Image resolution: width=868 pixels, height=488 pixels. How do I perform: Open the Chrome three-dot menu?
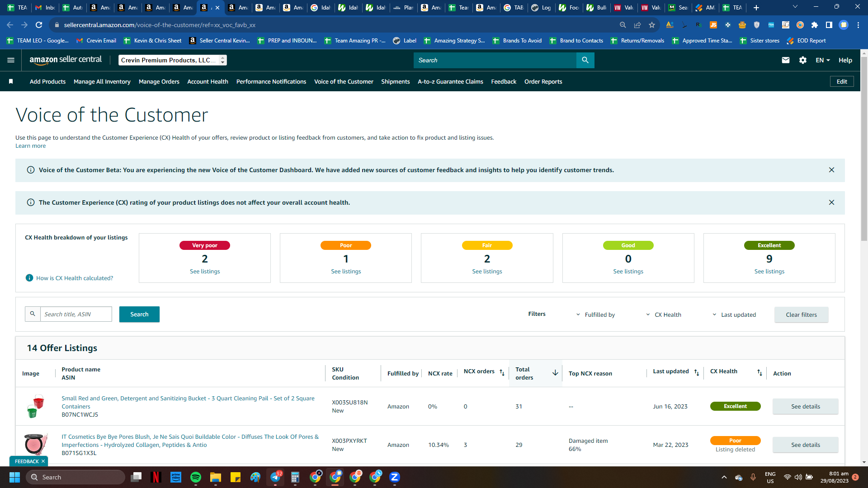(858, 25)
